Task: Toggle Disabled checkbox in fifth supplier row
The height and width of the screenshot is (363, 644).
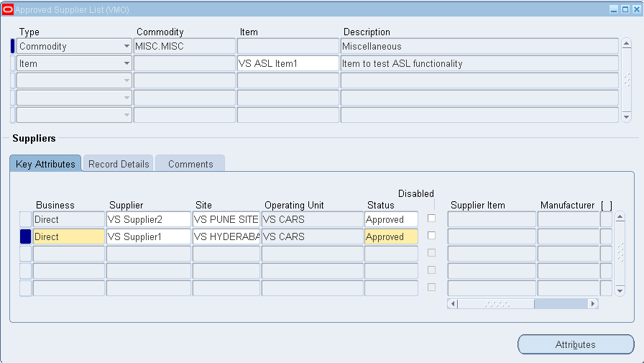Action: tap(431, 288)
